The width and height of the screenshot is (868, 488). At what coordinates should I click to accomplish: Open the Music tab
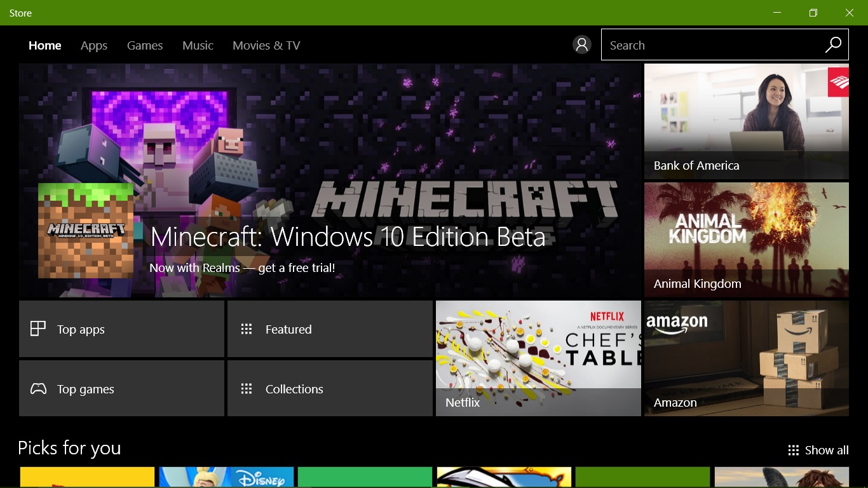(198, 45)
